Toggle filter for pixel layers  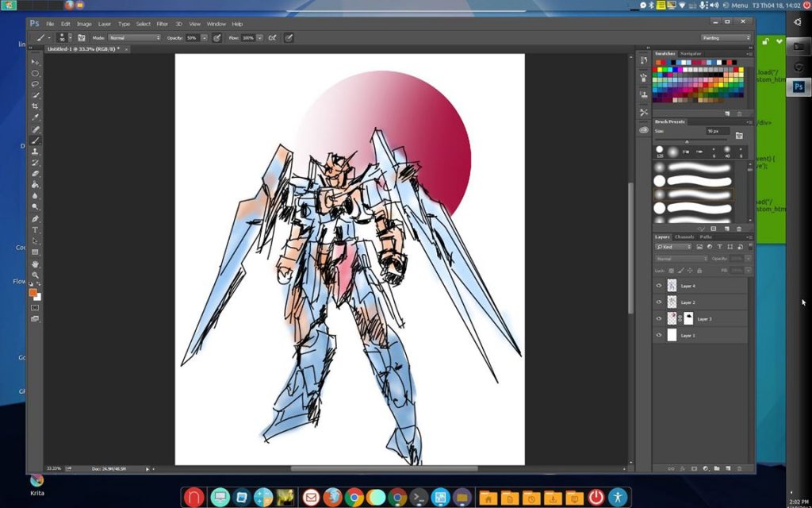[699, 247]
